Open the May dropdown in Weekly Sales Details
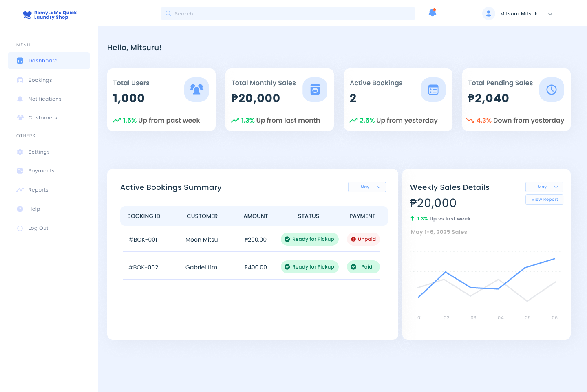 (x=544, y=187)
